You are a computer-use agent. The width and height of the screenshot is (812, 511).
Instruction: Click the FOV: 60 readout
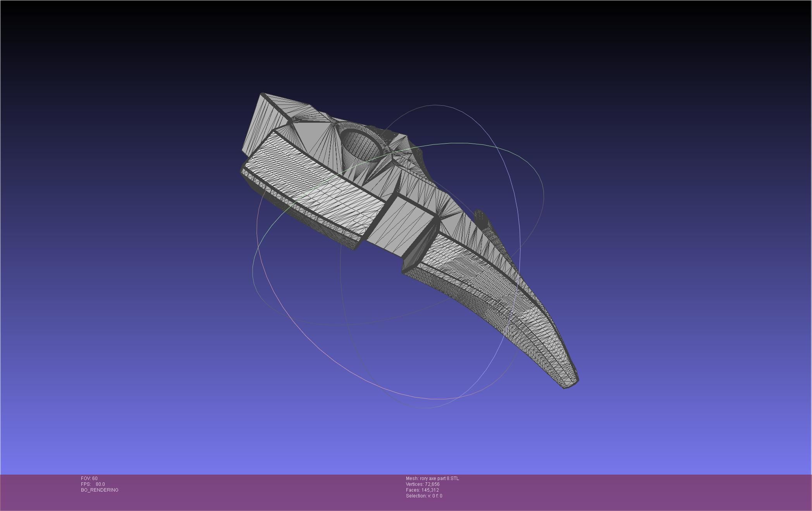[89, 478]
